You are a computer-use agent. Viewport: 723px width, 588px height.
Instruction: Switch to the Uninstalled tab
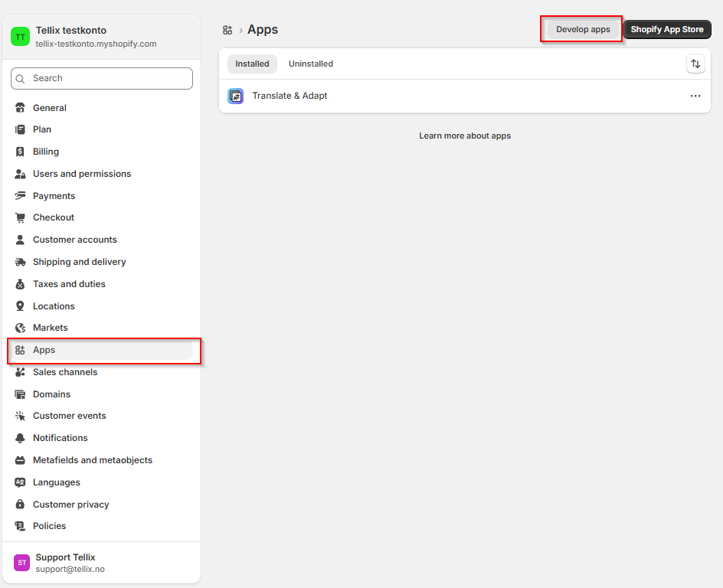310,64
